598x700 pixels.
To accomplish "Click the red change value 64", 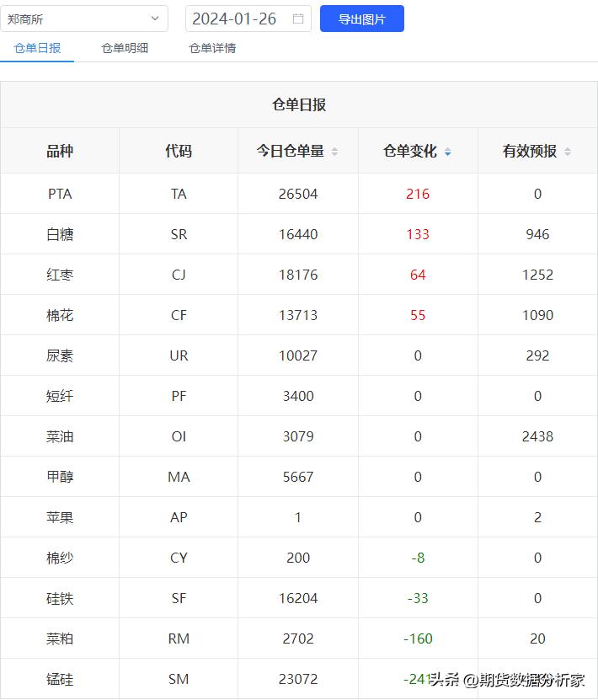I will (418, 275).
